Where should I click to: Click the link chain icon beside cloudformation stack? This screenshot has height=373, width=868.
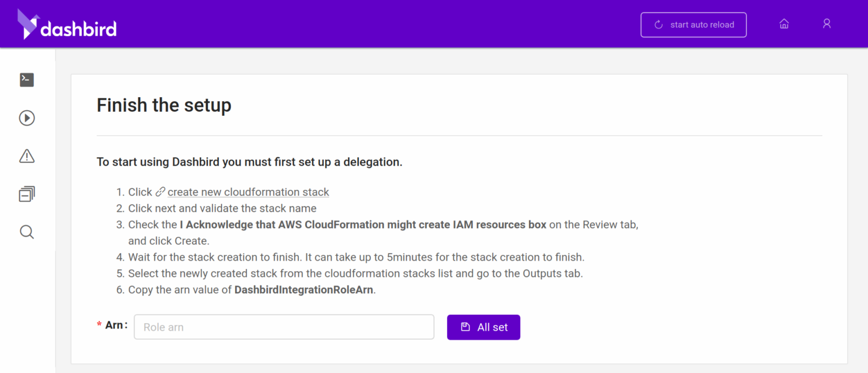160,191
